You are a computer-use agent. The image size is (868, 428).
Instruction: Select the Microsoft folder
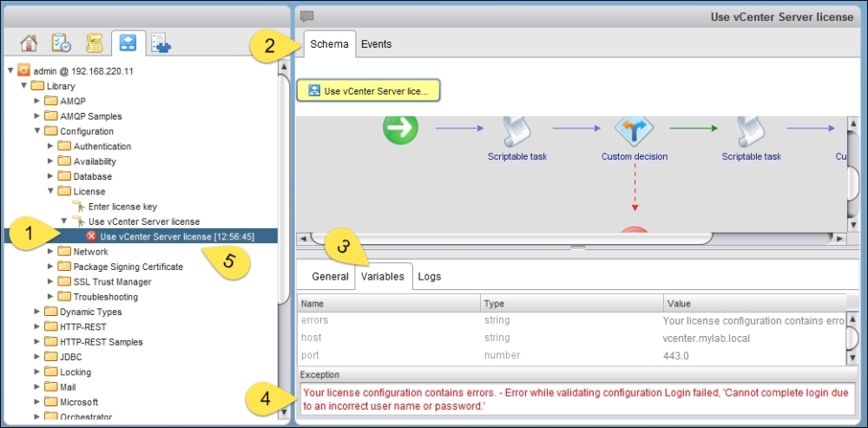tap(79, 402)
